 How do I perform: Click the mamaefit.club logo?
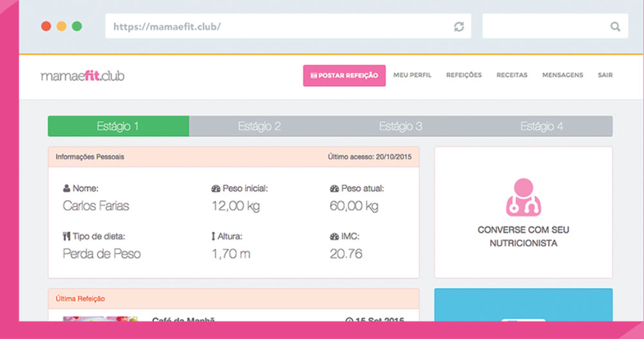click(82, 76)
